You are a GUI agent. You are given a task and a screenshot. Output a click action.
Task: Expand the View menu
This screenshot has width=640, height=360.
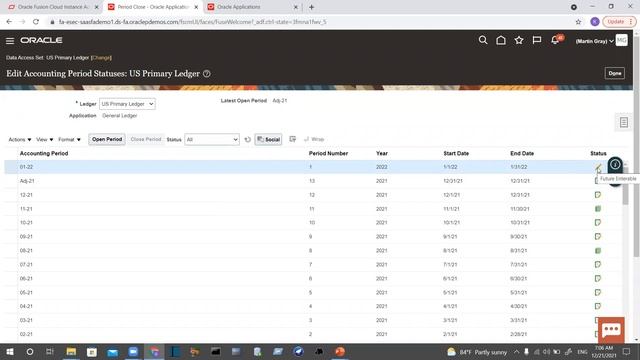coord(44,140)
